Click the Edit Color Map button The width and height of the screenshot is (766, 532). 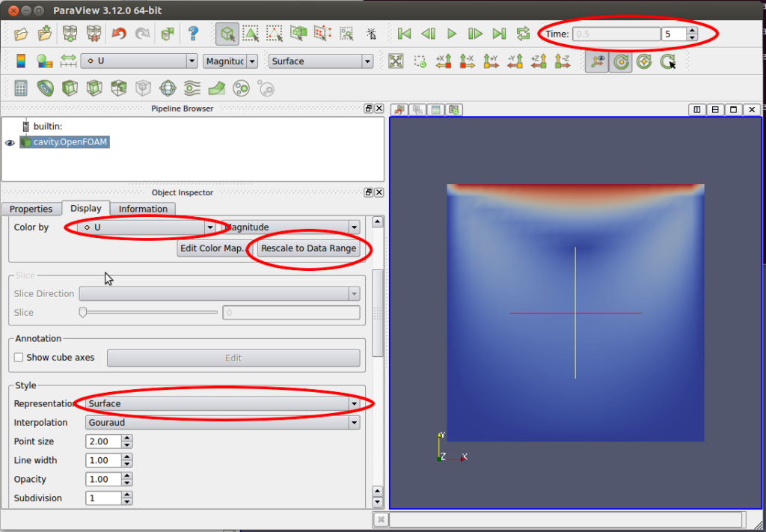click(x=213, y=248)
